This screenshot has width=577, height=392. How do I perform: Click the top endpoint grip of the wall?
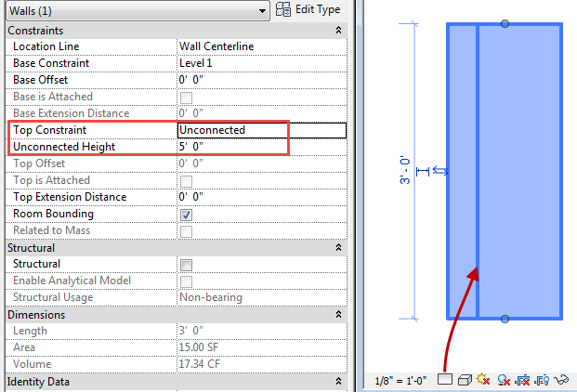click(505, 24)
